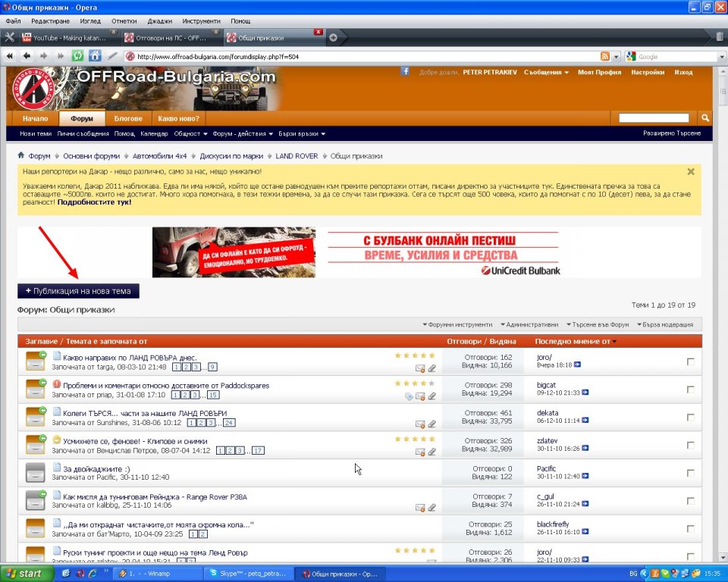This screenshot has width=728, height=582.
Task: Go to last post by Pacific
Action: tap(585, 476)
